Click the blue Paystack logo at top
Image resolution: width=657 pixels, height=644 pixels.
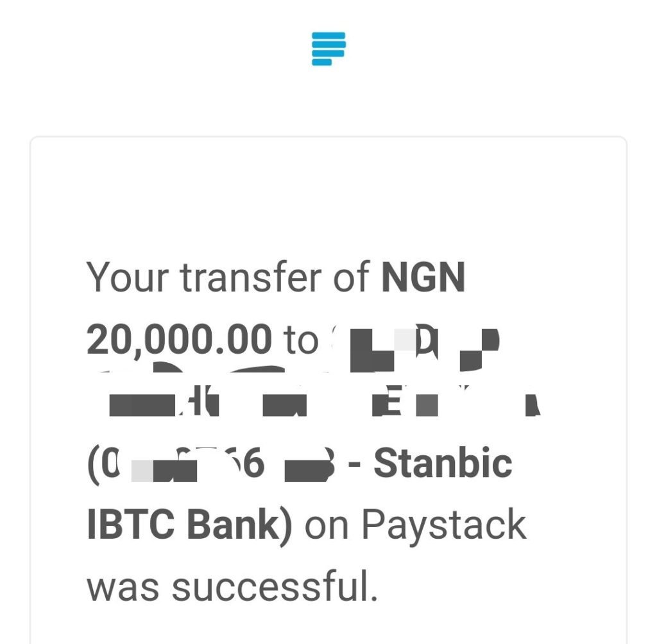click(x=328, y=49)
